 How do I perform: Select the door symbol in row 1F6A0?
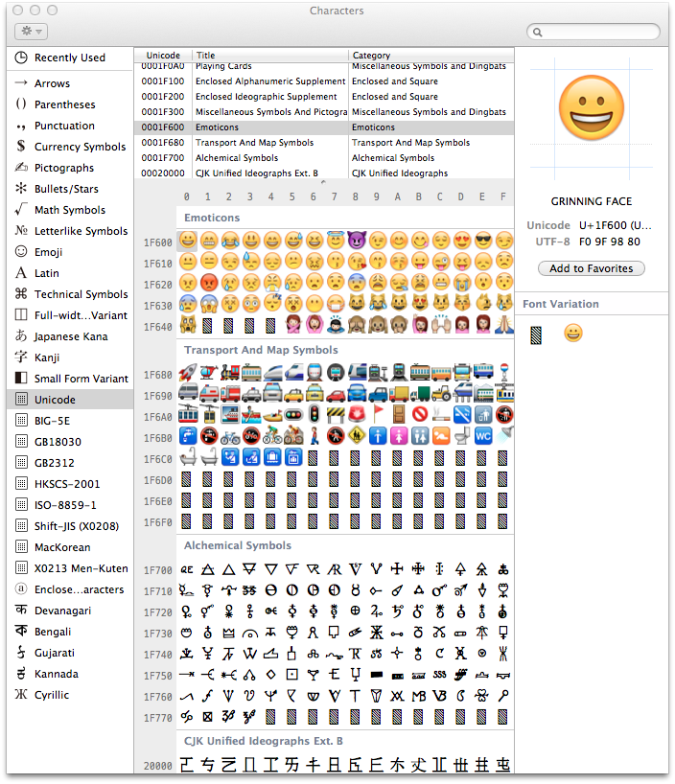[x=399, y=414]
